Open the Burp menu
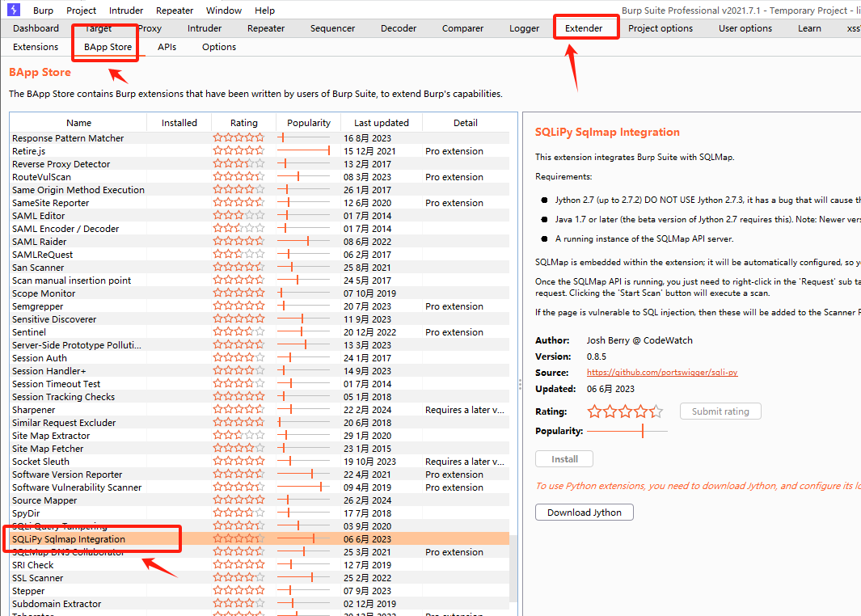 coord(43,11)
